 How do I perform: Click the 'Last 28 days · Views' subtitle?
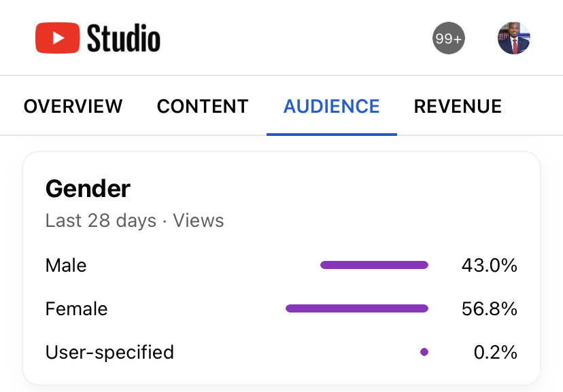[x=135, y=221]
